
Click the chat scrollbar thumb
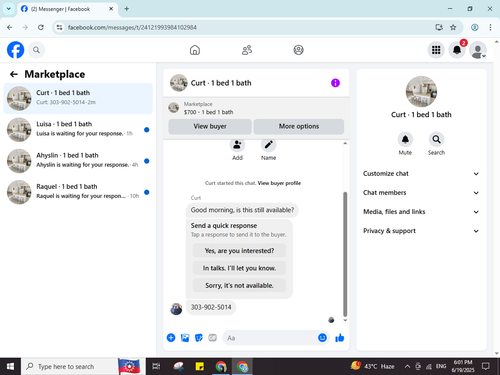(345, 254)
